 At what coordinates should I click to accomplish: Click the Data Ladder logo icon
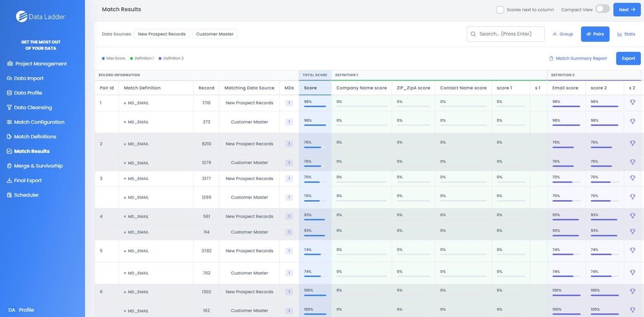click(x=21, y=17)
